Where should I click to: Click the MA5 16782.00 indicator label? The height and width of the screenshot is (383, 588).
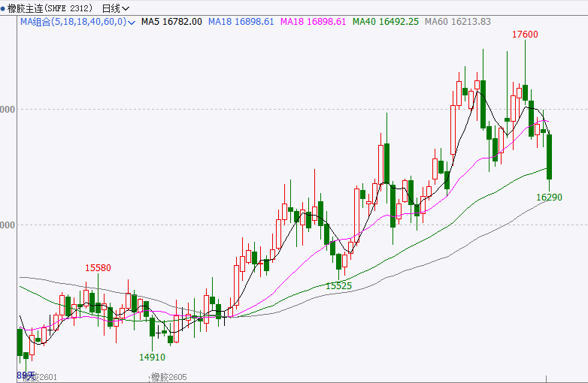(171, 22)
